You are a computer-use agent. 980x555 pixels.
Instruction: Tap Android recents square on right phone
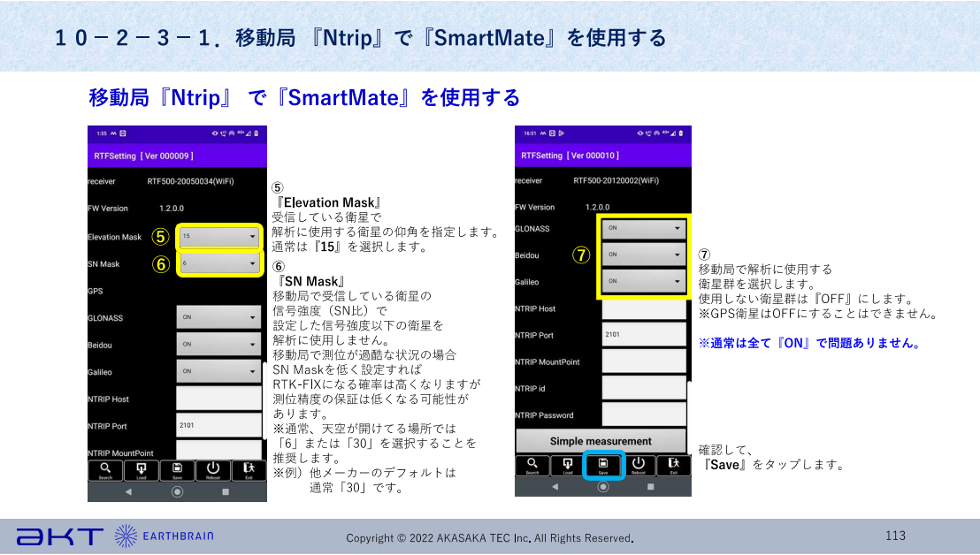pyautogui.click(x=651, y=486)
